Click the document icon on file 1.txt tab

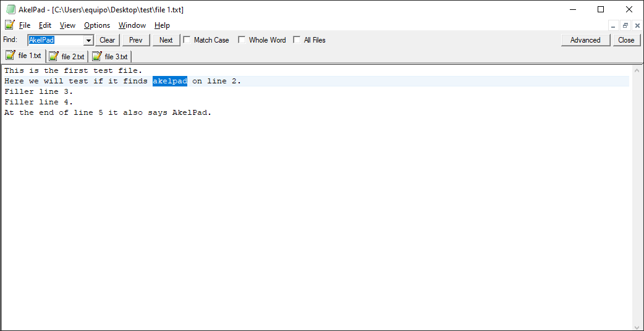11,56
